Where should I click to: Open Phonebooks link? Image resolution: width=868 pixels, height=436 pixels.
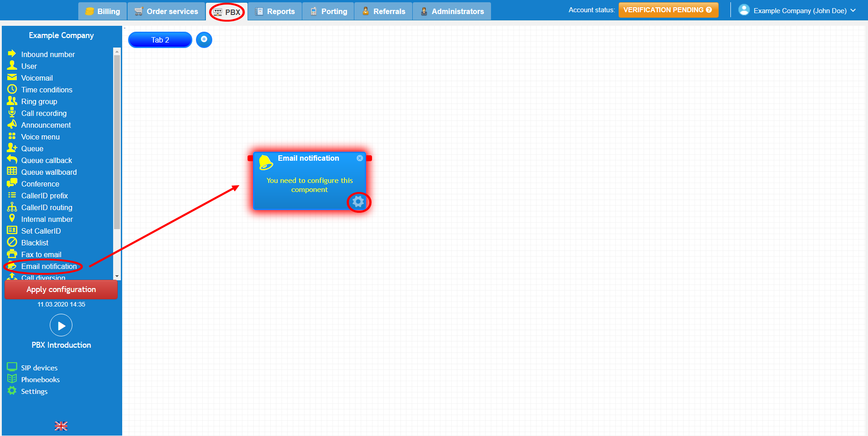point(40,379)
